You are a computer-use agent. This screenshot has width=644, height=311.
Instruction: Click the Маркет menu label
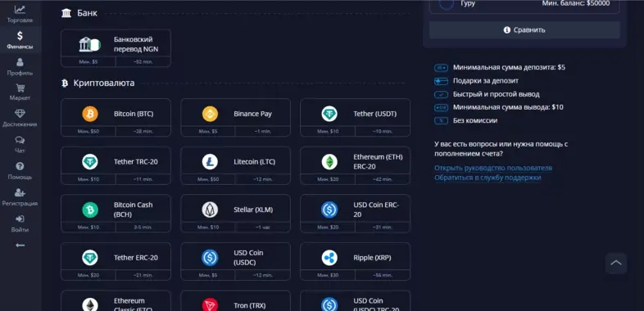pyautogui.click(x=20, y=98)
